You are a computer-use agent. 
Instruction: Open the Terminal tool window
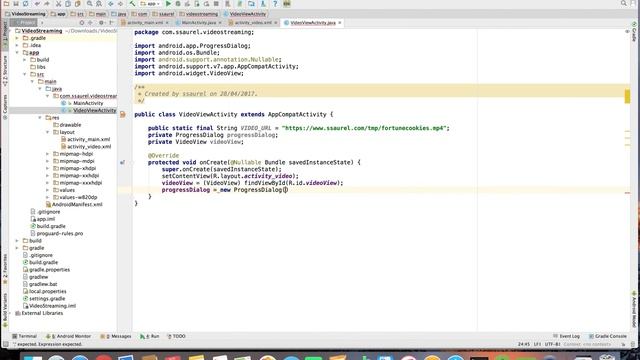[x=24, y=336]
